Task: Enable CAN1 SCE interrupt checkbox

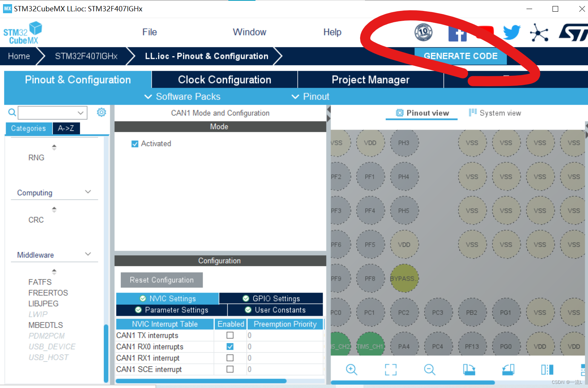Action: pyautogui.click(x=230, y=369)
